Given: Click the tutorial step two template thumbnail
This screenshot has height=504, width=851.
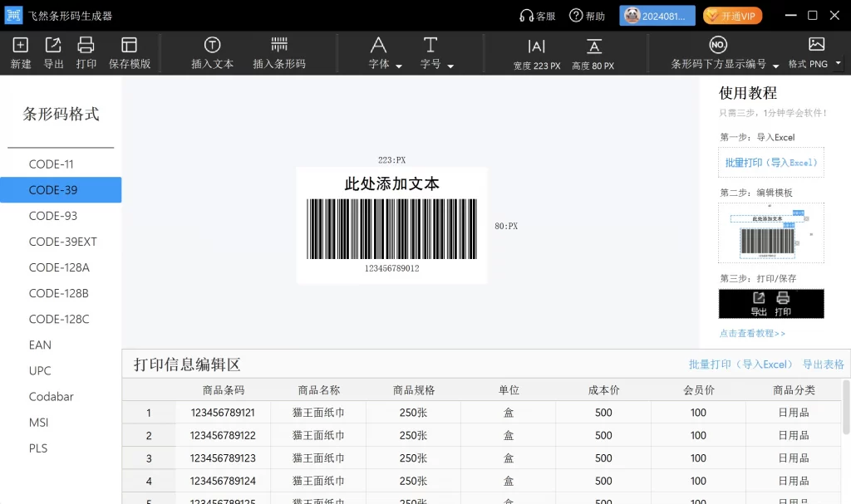Looking at the screenshot, I should (x=770, y=232).
